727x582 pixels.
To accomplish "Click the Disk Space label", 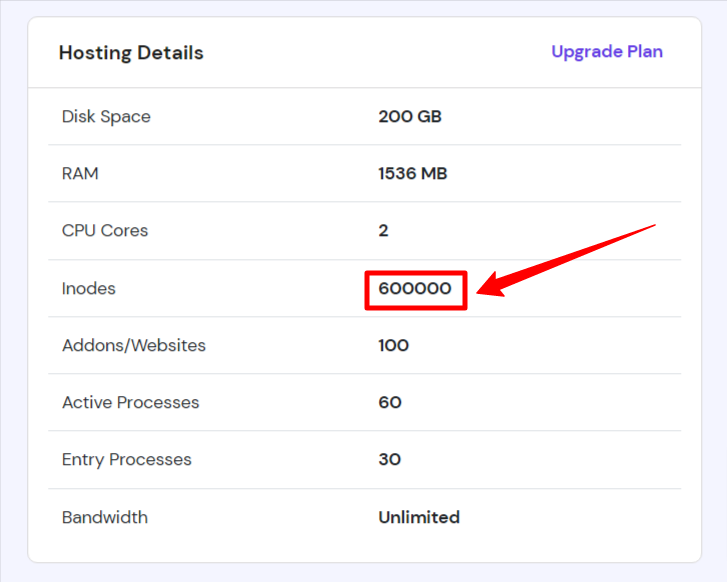I will point(106,116).
